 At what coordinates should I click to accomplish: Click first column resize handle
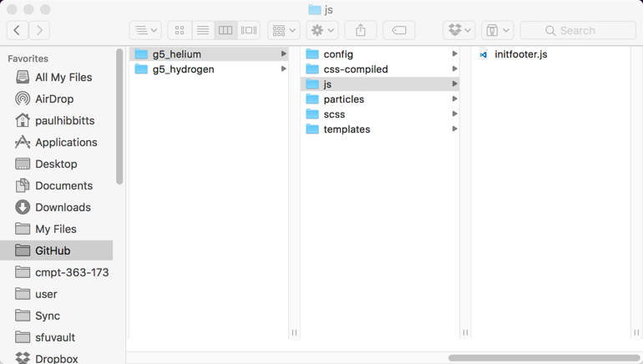click(294, 332)
